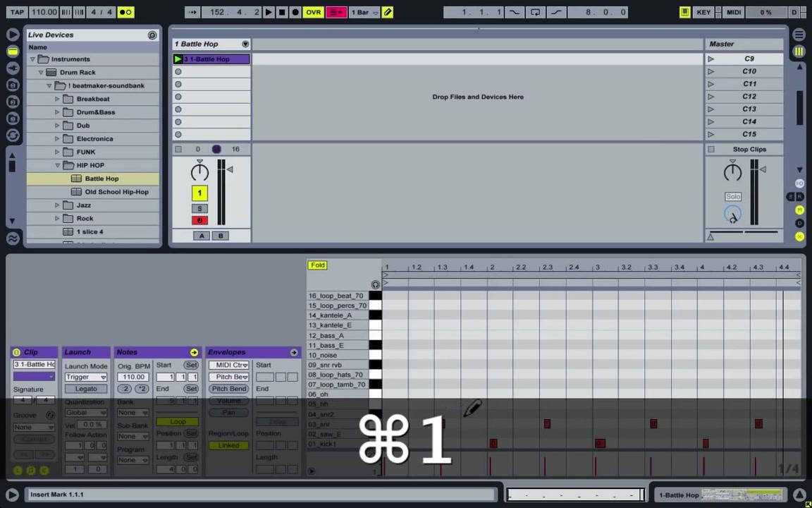Arm the track record button below volume fader
The image size is (812, 508).
pyautogui.click(x=199, y=219)
